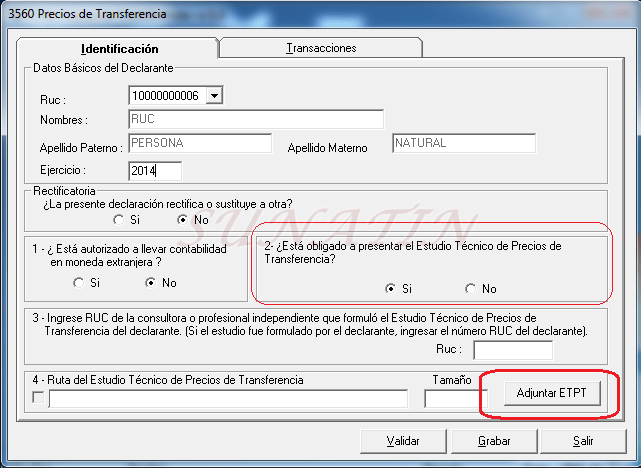Toggle the Ruta del Estudio checkbox

point(39,399)
